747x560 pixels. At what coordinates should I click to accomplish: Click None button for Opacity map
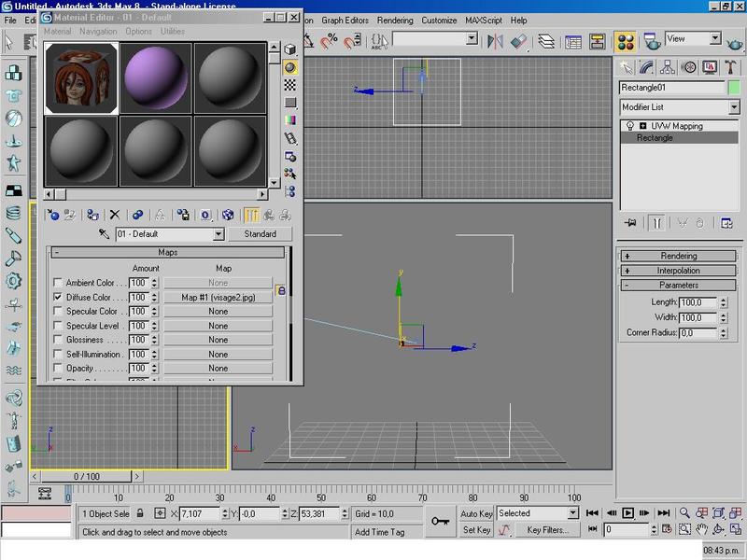coord(218,368)
